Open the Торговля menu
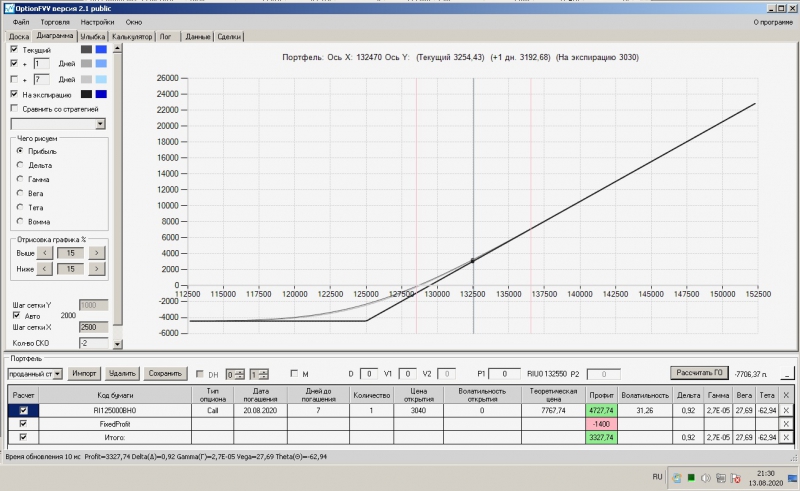The height and width of the screenshot is (491, 800). coord(55,22)
